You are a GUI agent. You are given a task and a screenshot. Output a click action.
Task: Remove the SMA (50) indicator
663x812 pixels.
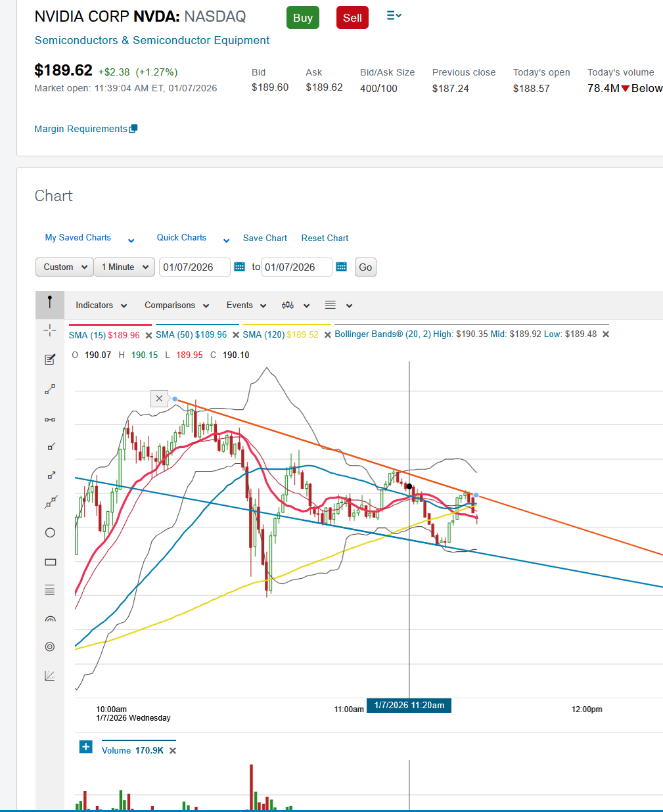point(236,335)
